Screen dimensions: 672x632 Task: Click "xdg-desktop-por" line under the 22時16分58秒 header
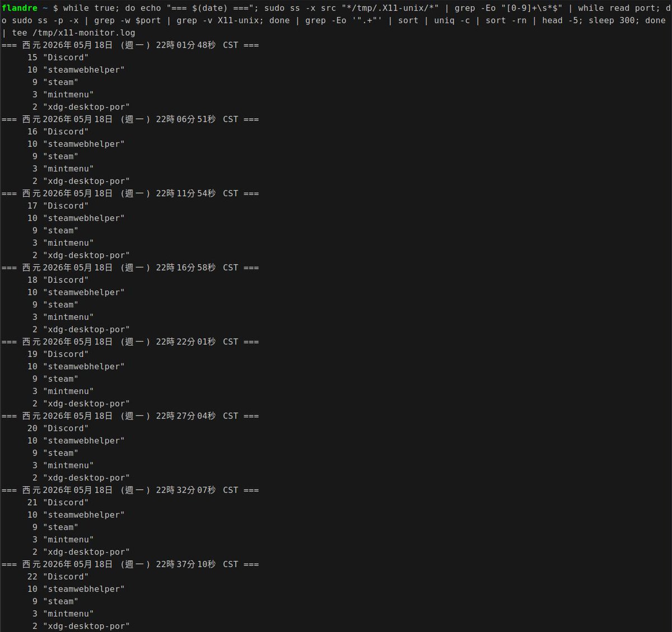click(81, 329)
